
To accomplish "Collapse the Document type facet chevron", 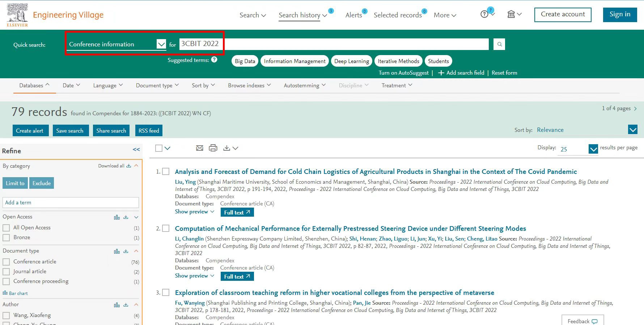I will (x=136, y=251).
